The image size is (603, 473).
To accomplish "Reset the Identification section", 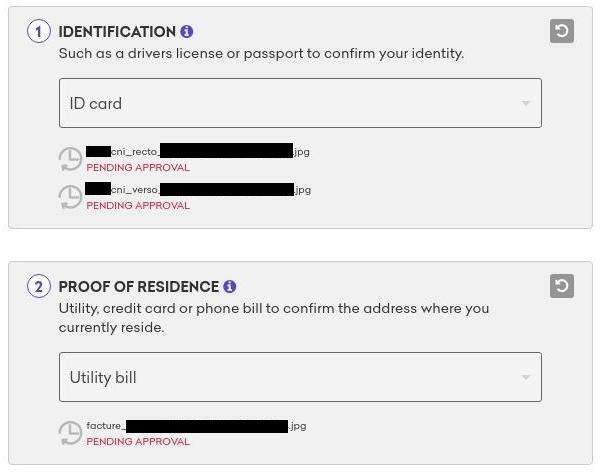I will (562, 31).
